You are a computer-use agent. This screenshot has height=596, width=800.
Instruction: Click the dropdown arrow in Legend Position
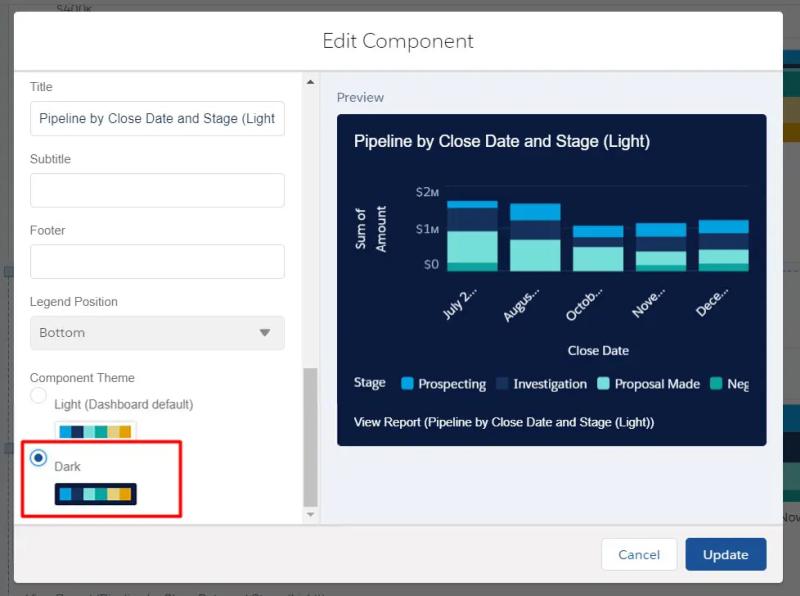[265, 333]
